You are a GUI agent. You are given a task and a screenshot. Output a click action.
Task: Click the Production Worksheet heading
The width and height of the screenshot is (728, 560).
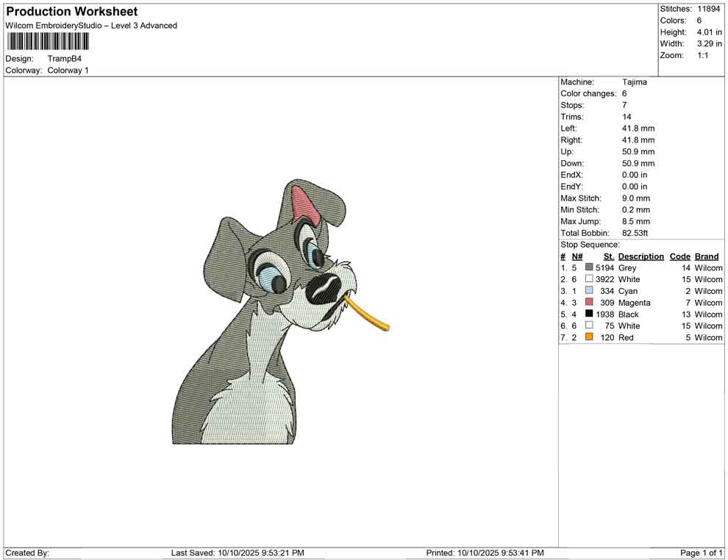pos(72,11)
